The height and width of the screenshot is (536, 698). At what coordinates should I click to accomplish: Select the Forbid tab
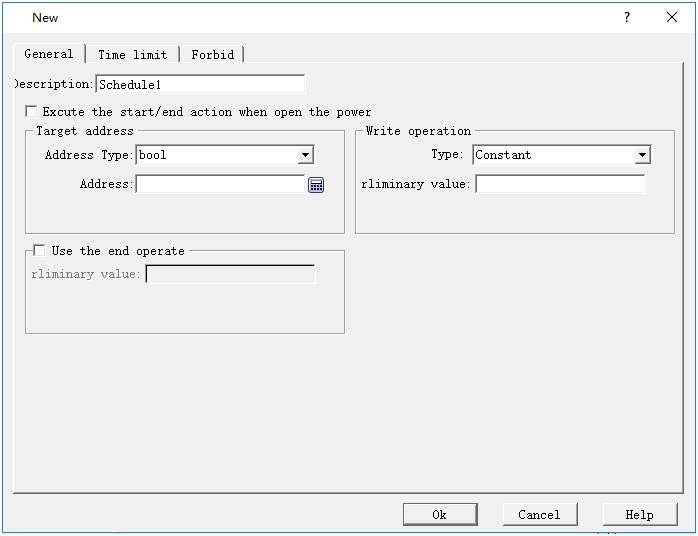pyautogui.click(x=213, y=55)
